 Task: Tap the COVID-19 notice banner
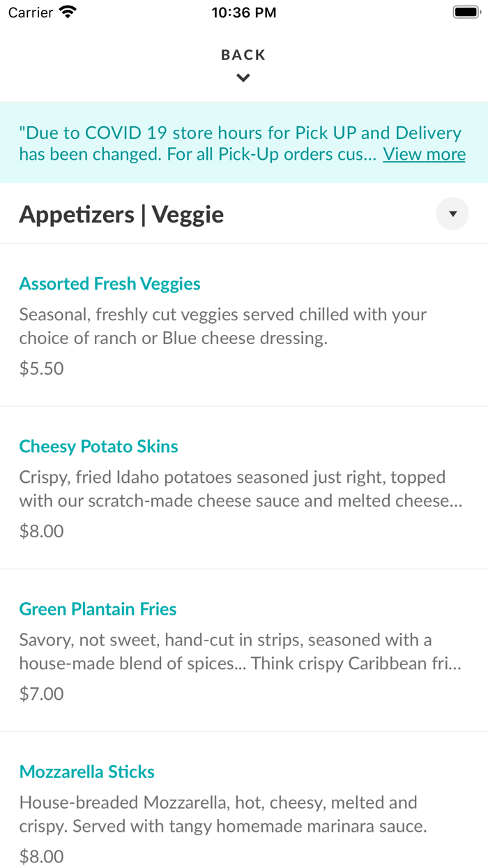pos(244,142)
